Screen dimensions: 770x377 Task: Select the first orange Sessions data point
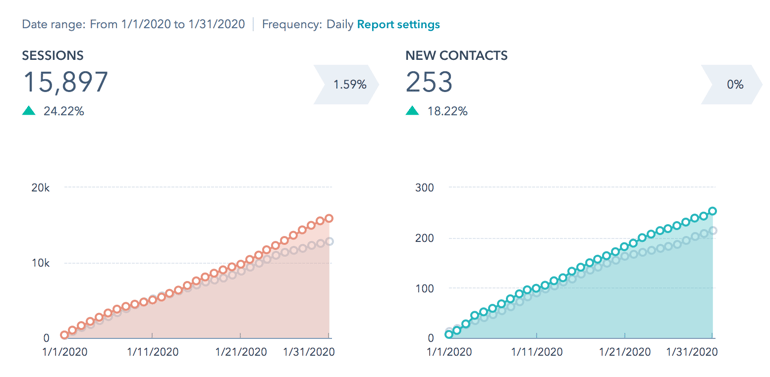click(64, 335)
